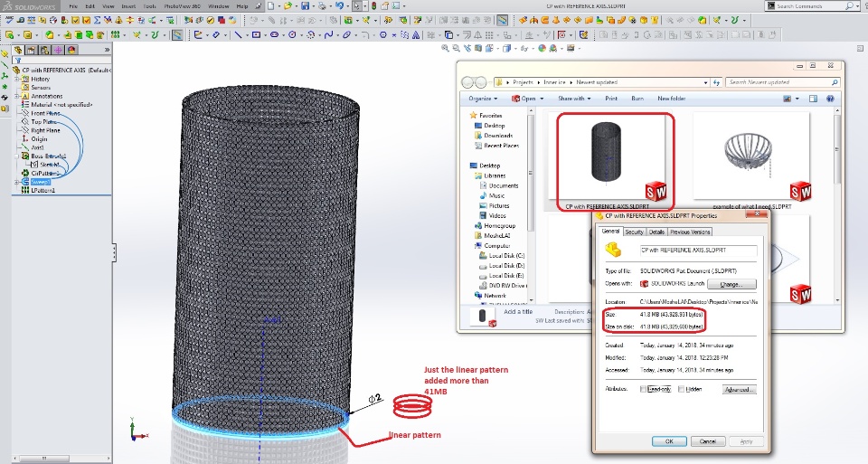The width and height of the screenshot is (868, 464).
Task: Open the Edit menu in SolidWorks
Action: pos(90,6)
